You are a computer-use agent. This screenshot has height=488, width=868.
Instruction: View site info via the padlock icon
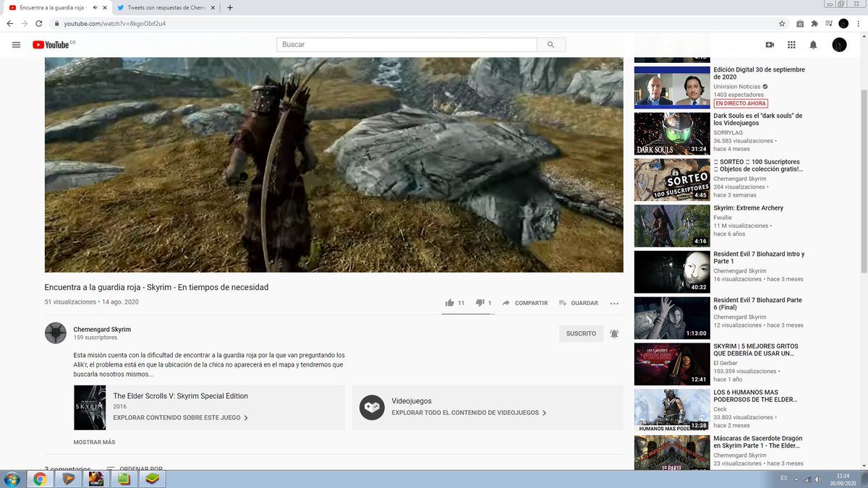click(57, 23)
